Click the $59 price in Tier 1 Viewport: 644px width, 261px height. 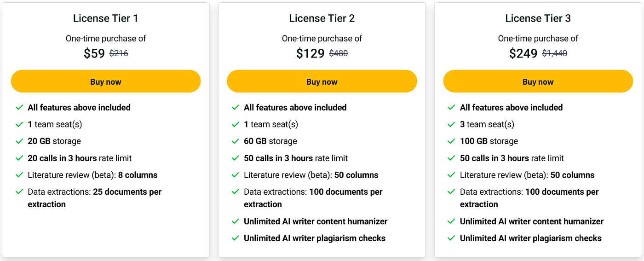(94, 53)
